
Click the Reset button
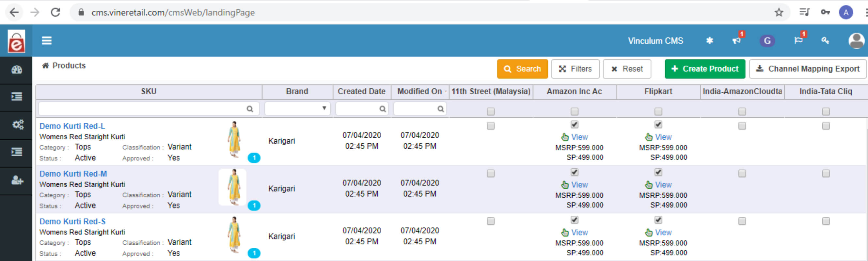(627, 69)
